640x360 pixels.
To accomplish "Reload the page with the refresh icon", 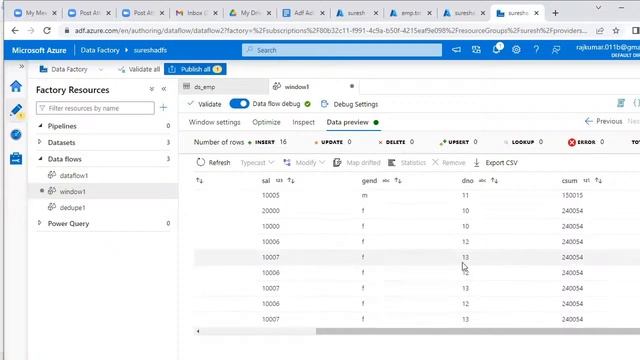I will pos(47,31).
